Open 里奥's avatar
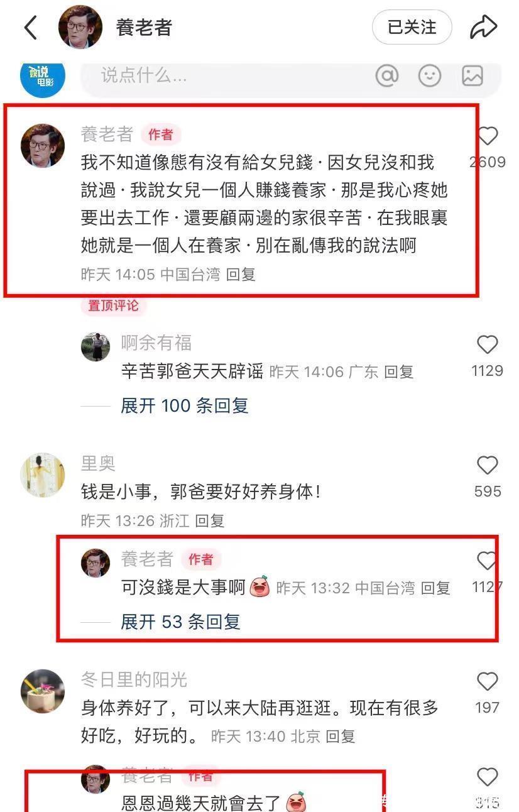519x812 pixels. tap(43, 475)
